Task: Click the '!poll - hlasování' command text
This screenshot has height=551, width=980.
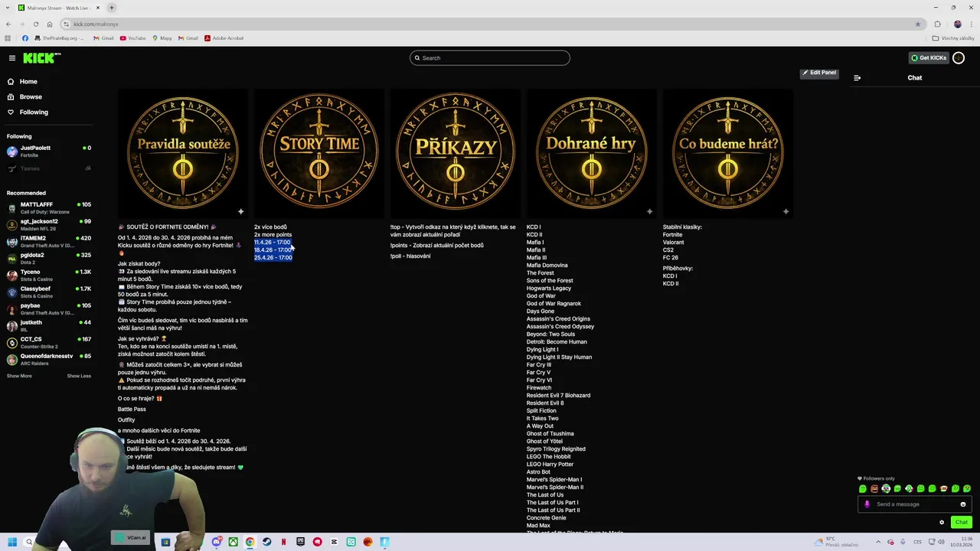Action: click(410, 256)
